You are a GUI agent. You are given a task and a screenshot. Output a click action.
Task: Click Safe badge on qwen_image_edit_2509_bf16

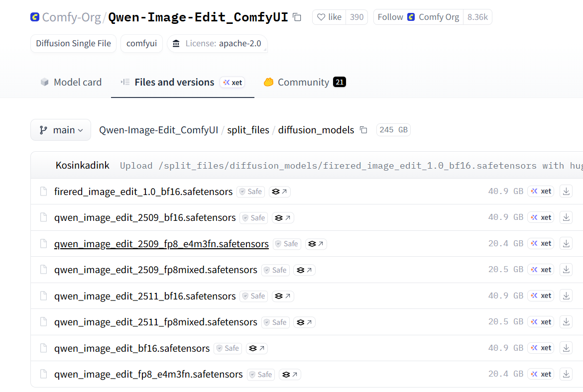pos(254,218)
